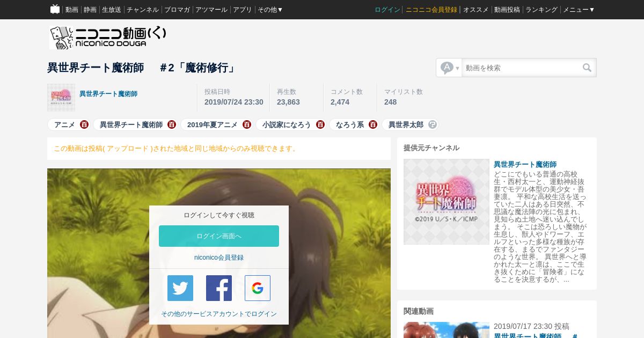The width and height of the screenshot is (644, 338).
Task: Click posting date 2019/07/24 23:30
Action: click(234, 102)
